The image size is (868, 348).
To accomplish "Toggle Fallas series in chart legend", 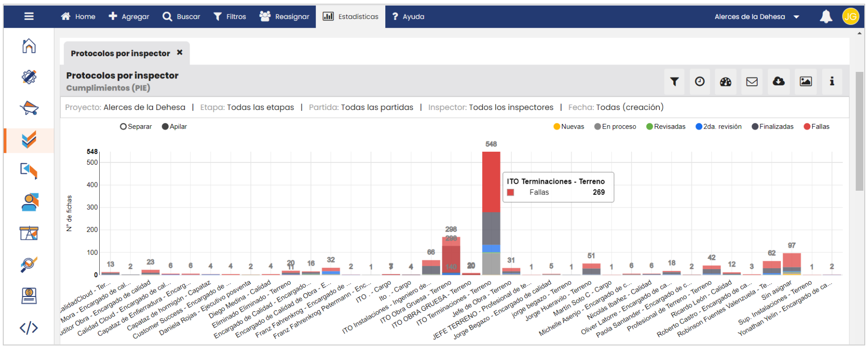I will pos(817,127).
